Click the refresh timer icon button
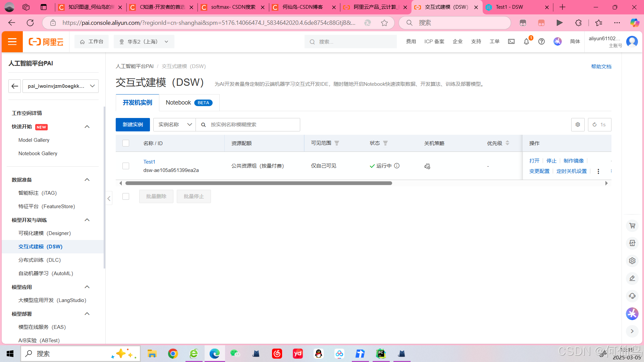The height and width of the screenshot is (362, 644). [599, 125]
